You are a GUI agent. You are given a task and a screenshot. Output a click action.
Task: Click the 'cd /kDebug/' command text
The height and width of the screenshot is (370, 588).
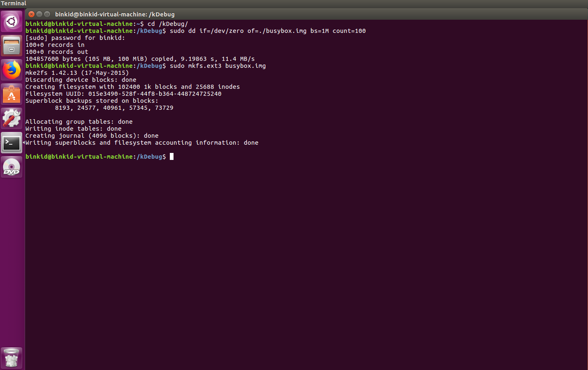tap(168, 24)
